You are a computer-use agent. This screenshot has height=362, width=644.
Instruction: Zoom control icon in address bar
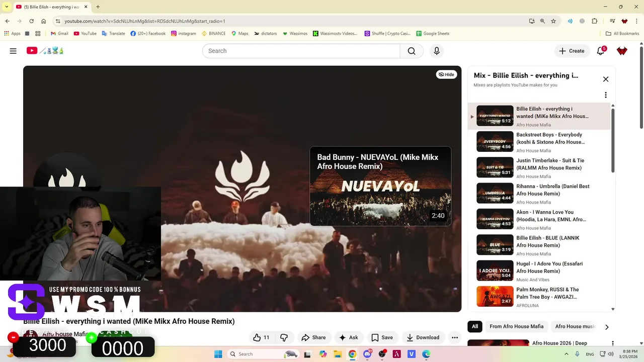pyautogui.click(x=542, y=21)
